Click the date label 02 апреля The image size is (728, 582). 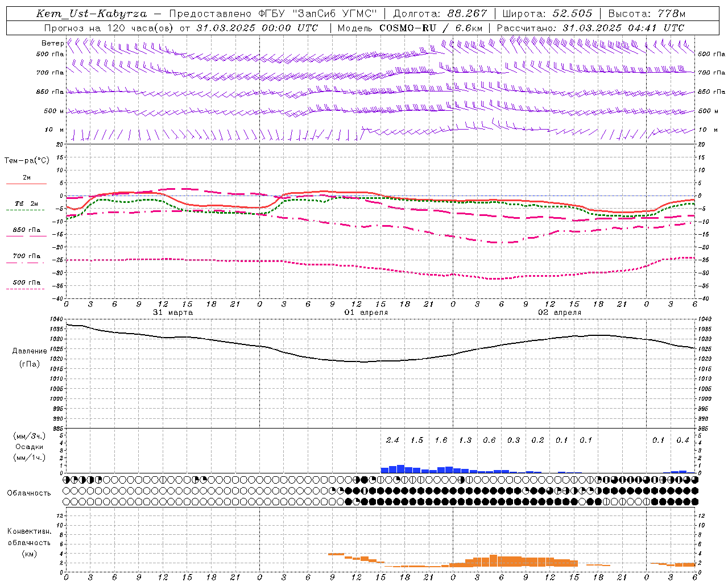coord(560,313)
